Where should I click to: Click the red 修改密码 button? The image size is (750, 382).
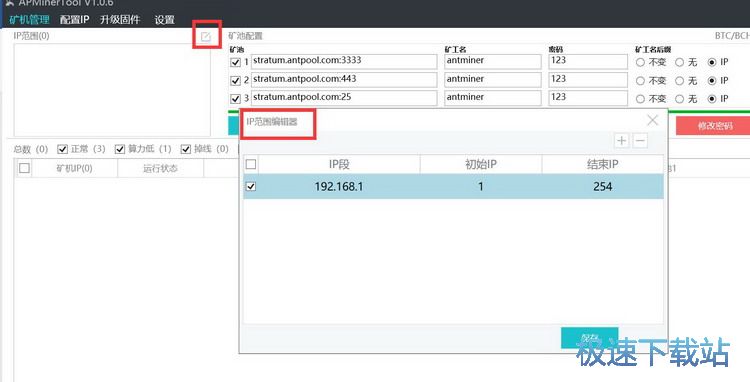[713, 126]
